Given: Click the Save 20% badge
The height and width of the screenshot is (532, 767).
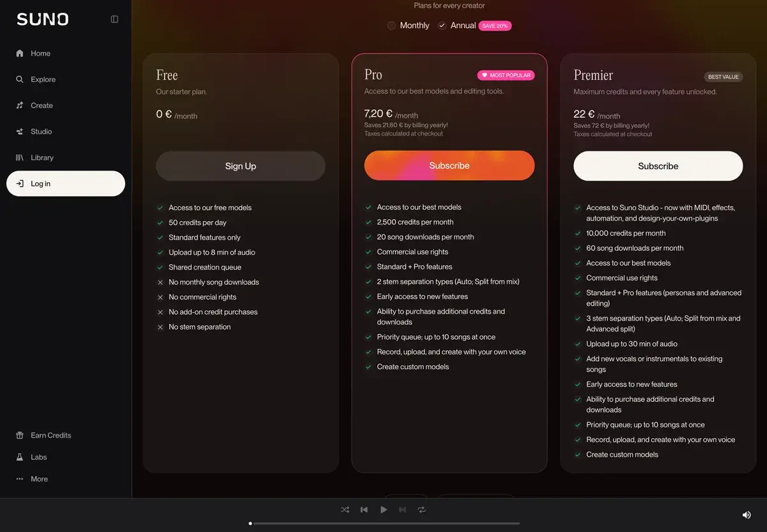Looking at the screenshot, I should point(495,26).
